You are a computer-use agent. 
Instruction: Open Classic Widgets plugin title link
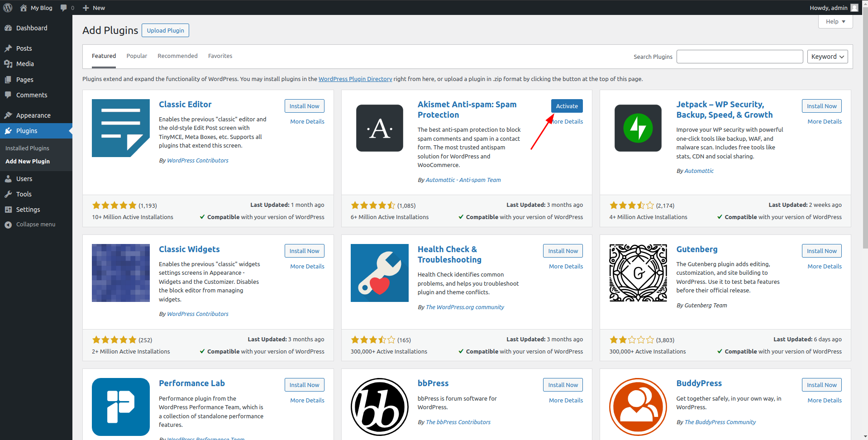point(189,249)
